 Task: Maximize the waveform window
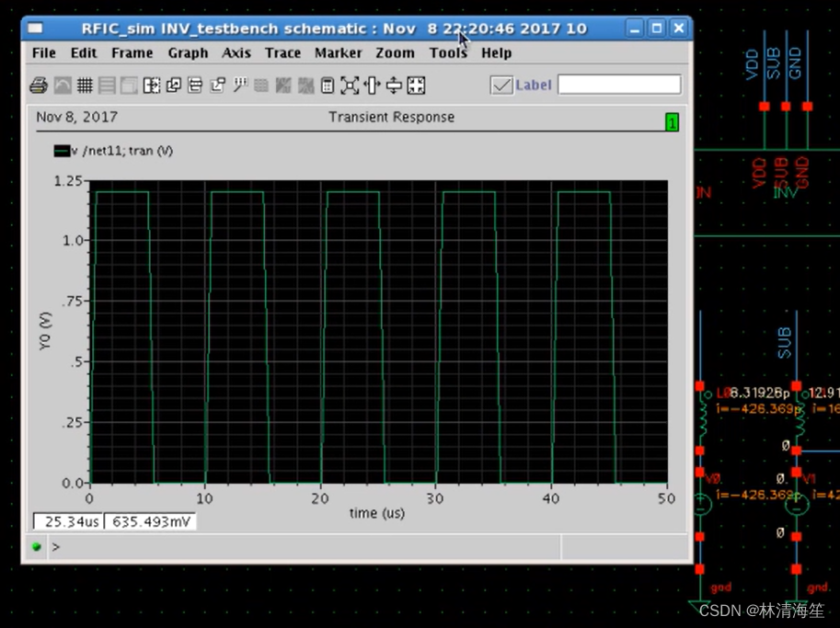[x=657, y=28]
